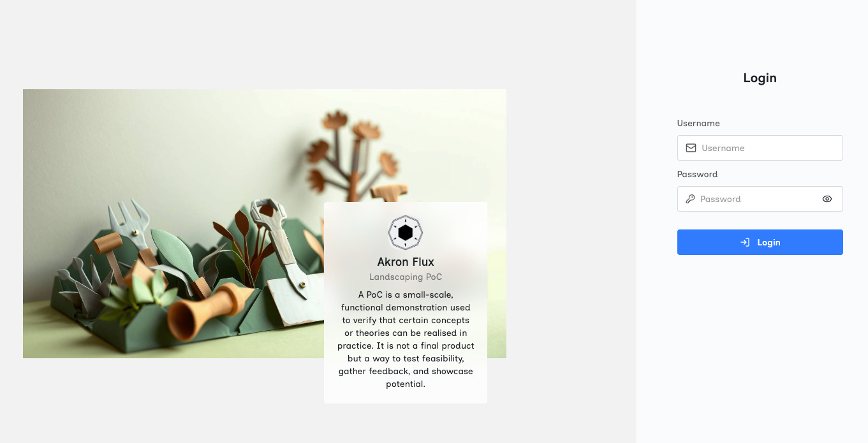
Task: Click the key icon in Password field
Action: point(690,199)
